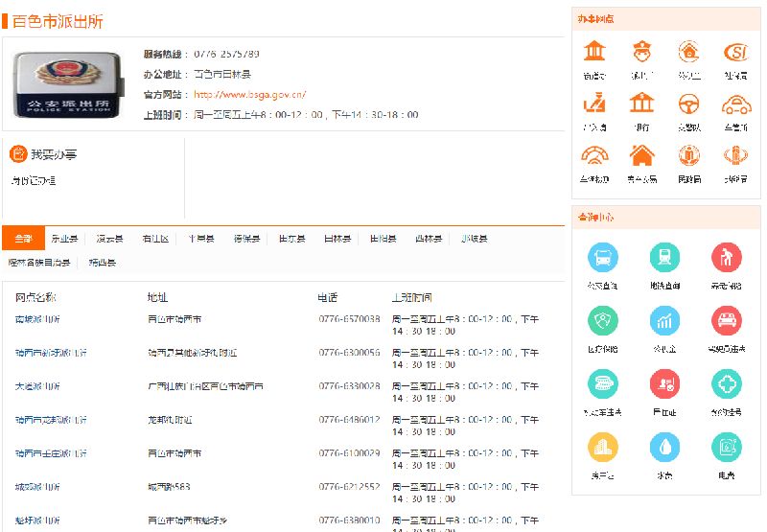This screenshot has width=767, height=532.
Task: Select the 全部 tab in district filter
Action: click(x=23, y=239)
